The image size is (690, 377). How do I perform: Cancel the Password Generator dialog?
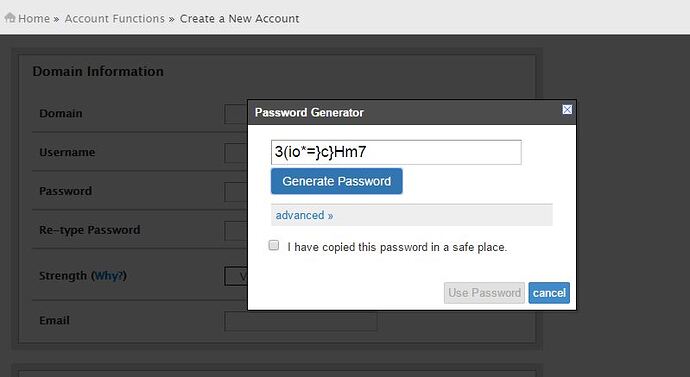point(549,293)
